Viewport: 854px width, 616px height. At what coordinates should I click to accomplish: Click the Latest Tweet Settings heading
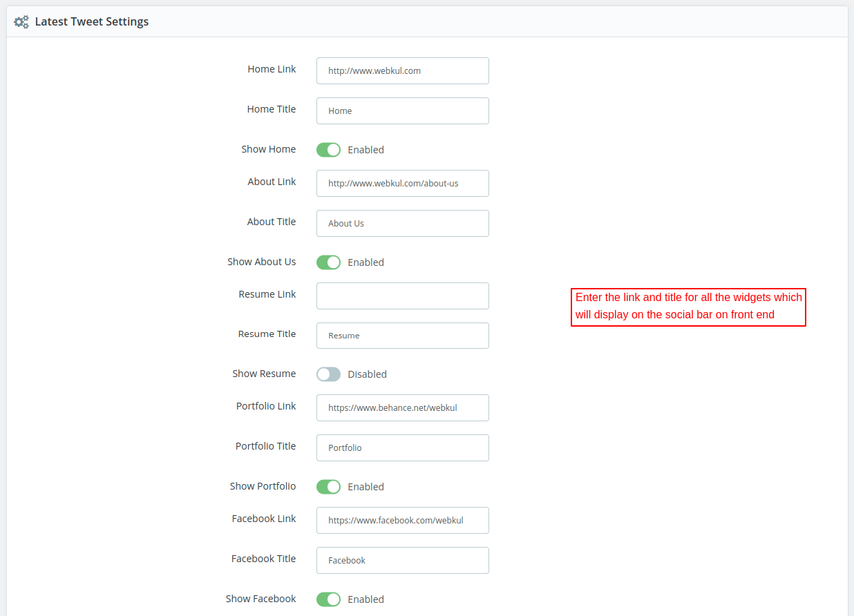point(92,22)
